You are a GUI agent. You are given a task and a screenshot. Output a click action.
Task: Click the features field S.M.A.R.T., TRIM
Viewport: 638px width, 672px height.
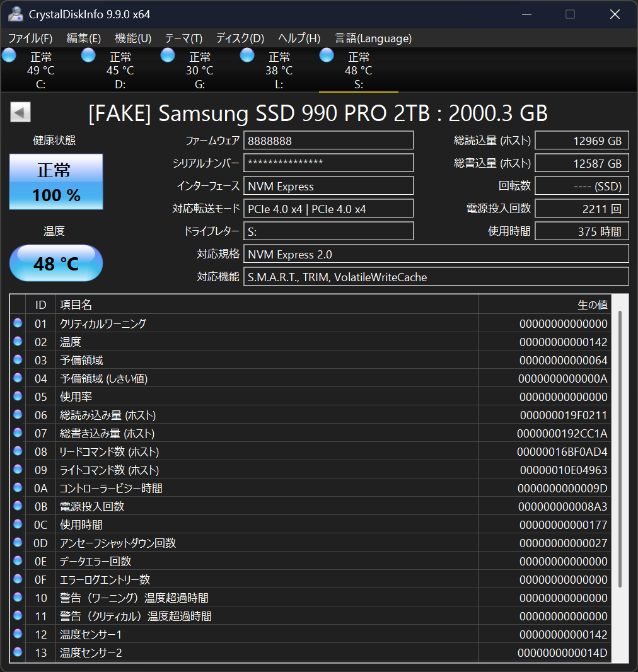[x=436, y=277]
